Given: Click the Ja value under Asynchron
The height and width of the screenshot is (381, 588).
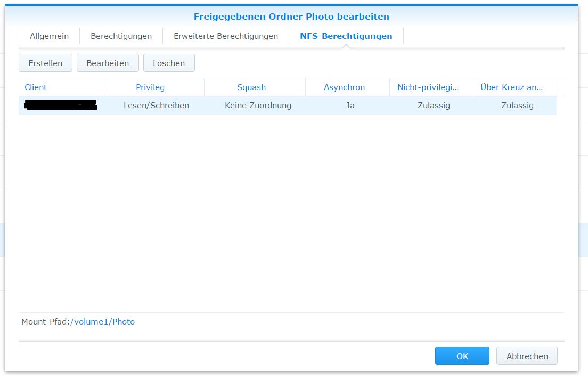Looking at the screenshot, I should pyautogui.click(x=350, y=105).
